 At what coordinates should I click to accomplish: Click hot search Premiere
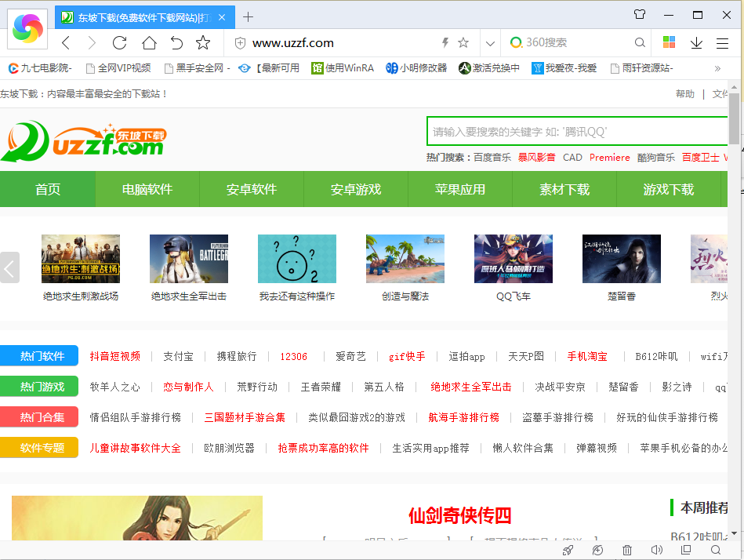610,158
